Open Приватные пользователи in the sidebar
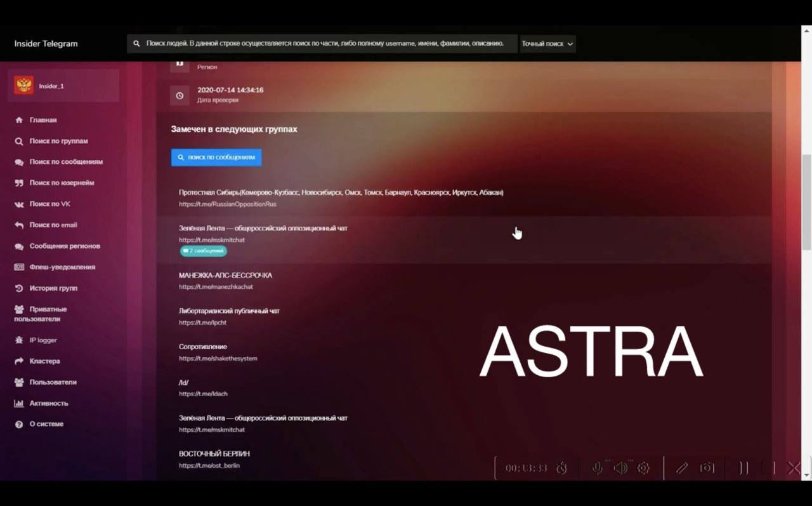Image resolution: width=812 pixels, height=506 pixels. 42,314
